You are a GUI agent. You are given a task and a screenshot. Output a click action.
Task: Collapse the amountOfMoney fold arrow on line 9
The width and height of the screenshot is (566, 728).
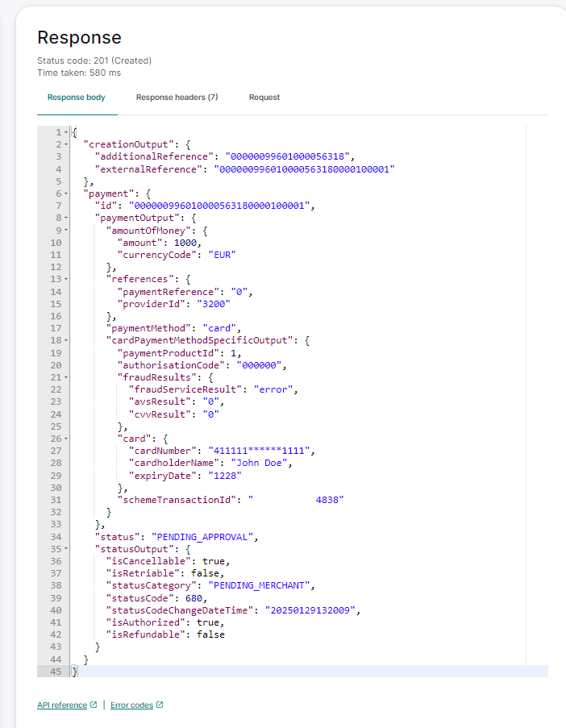(x=66, y=231)
